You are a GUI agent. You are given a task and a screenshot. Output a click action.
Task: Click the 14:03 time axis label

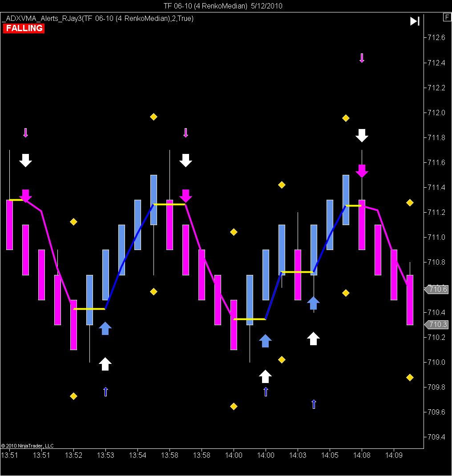coord(298,456)
